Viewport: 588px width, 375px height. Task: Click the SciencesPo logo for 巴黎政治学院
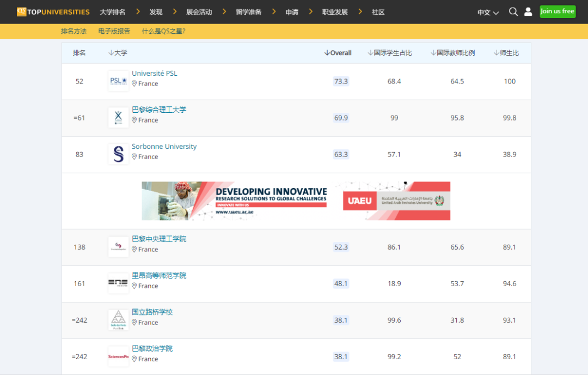[118, 357]
